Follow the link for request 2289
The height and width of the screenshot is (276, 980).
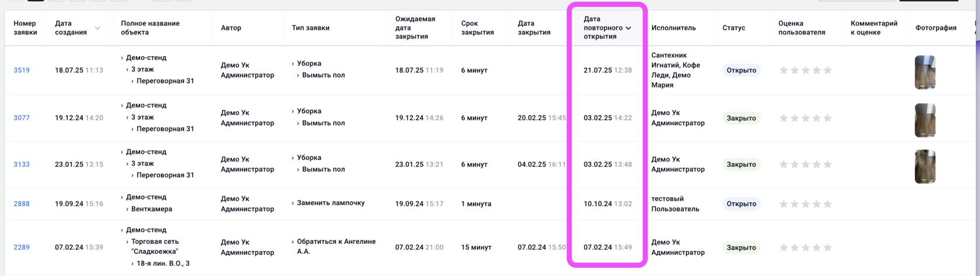[22, 247]
